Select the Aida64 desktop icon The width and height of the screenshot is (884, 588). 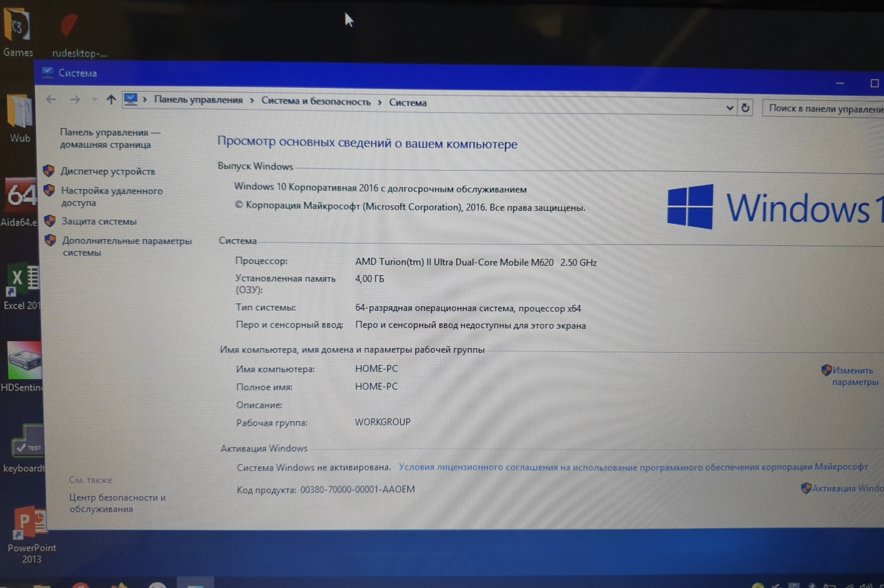(20, 203)
